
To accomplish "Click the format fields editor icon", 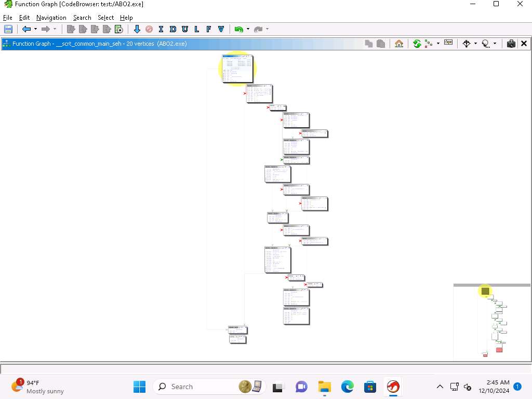I will pyautogui.click(x=448, y=44).
